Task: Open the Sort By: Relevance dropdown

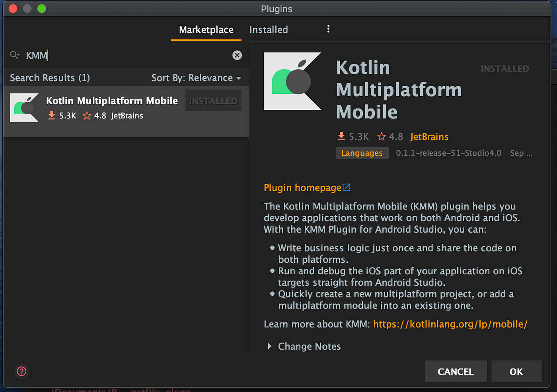Action: 196,78
